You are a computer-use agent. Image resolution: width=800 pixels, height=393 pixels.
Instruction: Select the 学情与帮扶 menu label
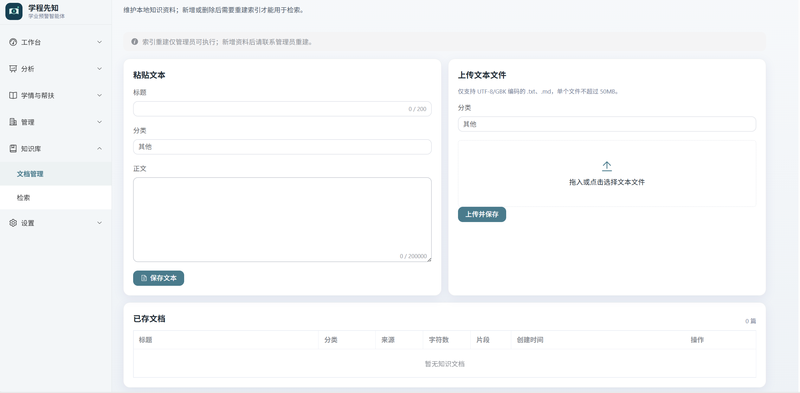pos(37,95)
